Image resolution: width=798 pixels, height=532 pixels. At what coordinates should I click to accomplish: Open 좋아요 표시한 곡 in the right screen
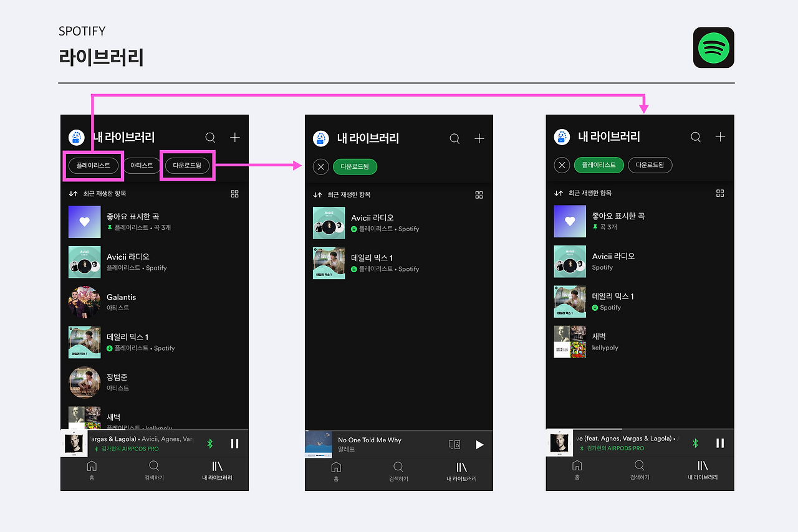(640, 221)
